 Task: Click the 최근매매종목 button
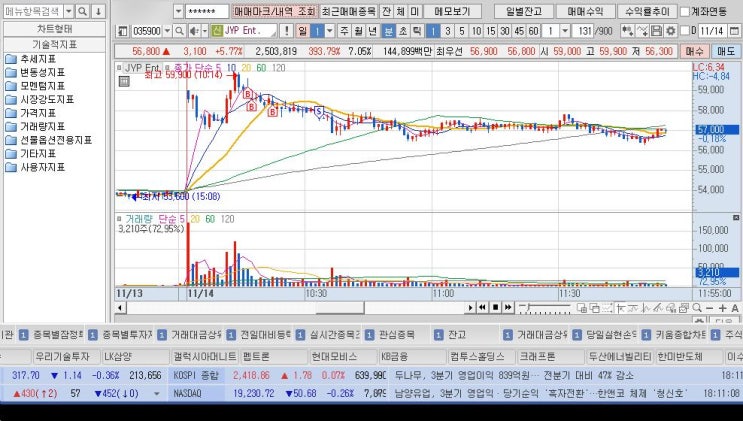click(349, 11)
